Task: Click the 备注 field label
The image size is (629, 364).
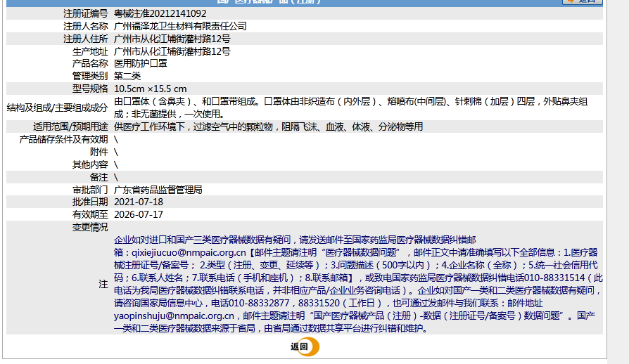Action: coord(99,177)
